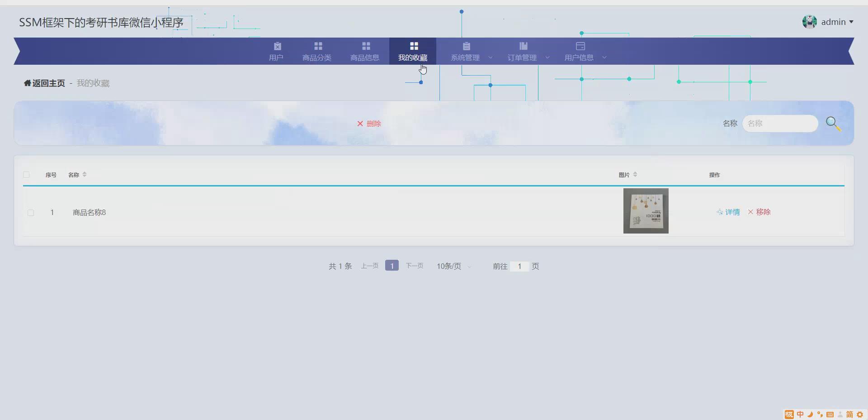Switch to the 用户信息 menu
This screenshot has height=420, width=868.
click(x=580, y=57)
